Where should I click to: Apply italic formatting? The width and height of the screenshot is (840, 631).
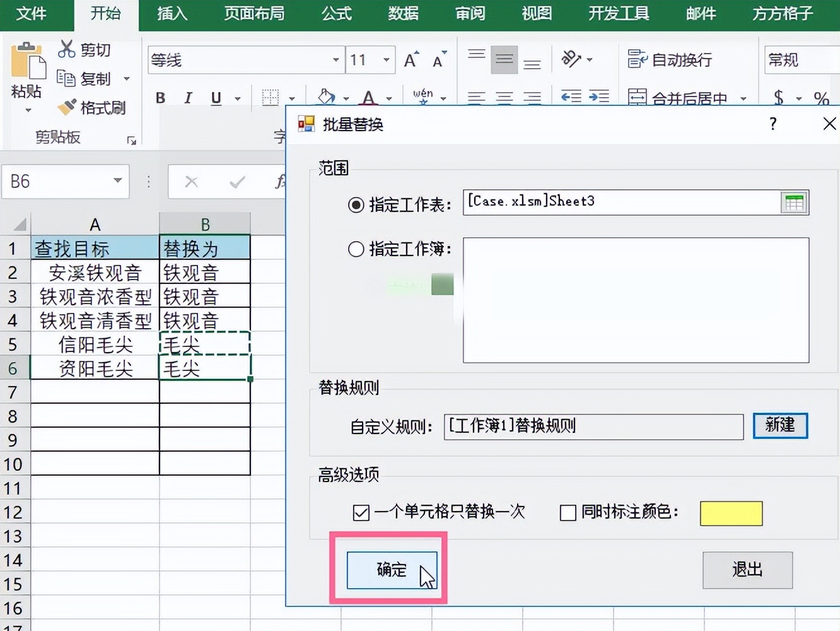click(x=187, y=98)
